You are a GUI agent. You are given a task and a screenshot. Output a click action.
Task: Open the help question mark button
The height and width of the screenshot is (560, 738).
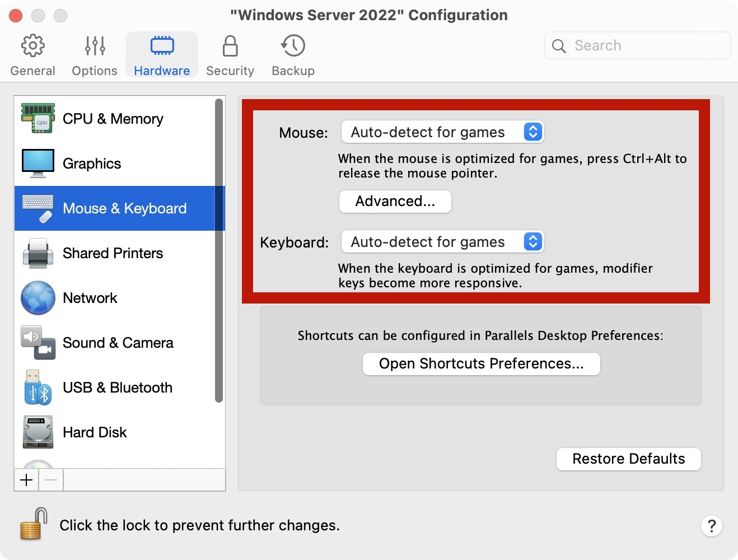711,526
